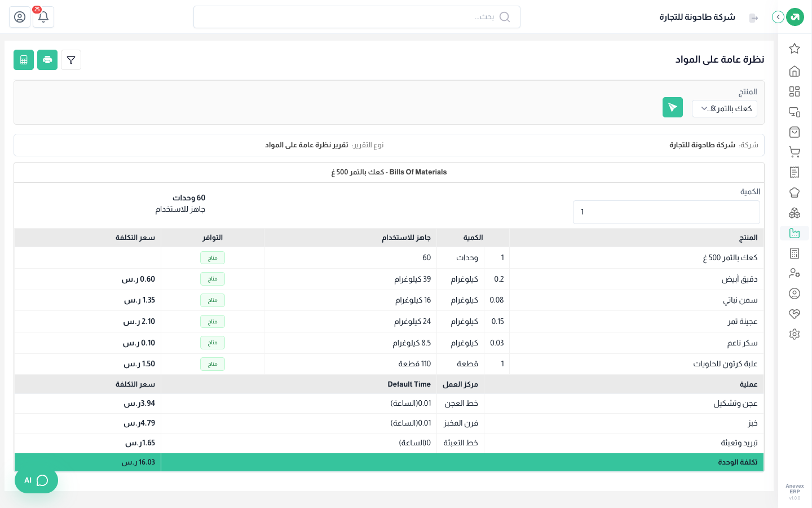Open the profile circle icon in sidebar
This screenshot has height=508, width=812.
[795, 294]
